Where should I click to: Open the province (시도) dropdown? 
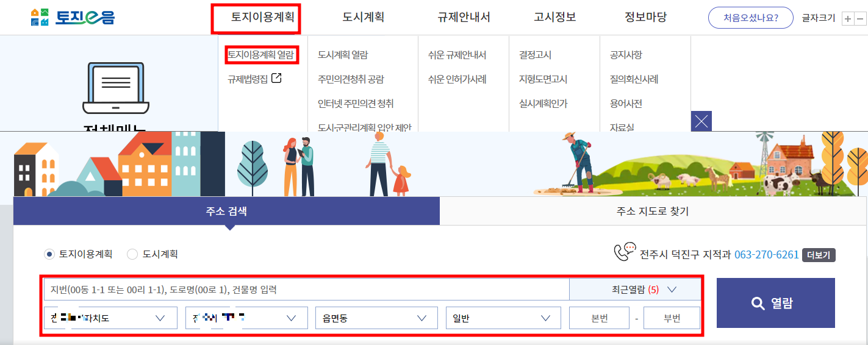coord(110,318)
